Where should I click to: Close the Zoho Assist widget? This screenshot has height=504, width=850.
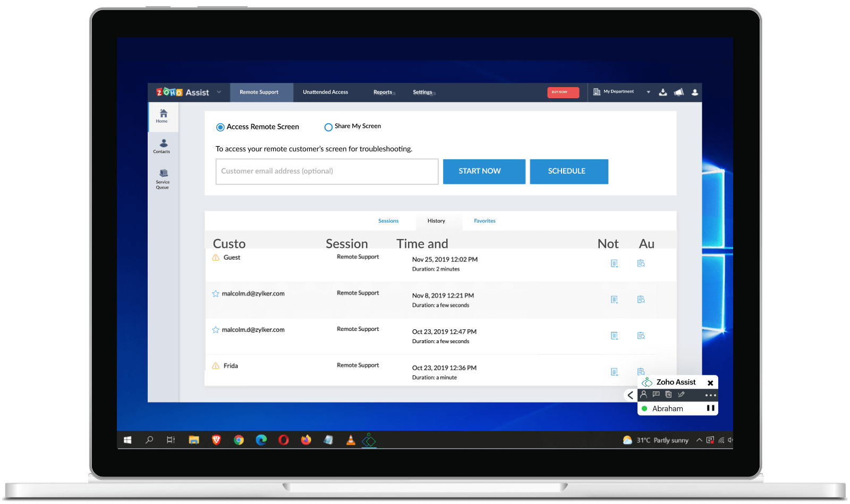coord(710,383)
